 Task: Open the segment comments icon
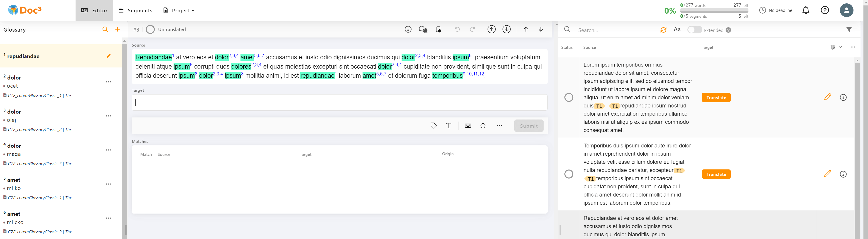[x=423, y=29]
